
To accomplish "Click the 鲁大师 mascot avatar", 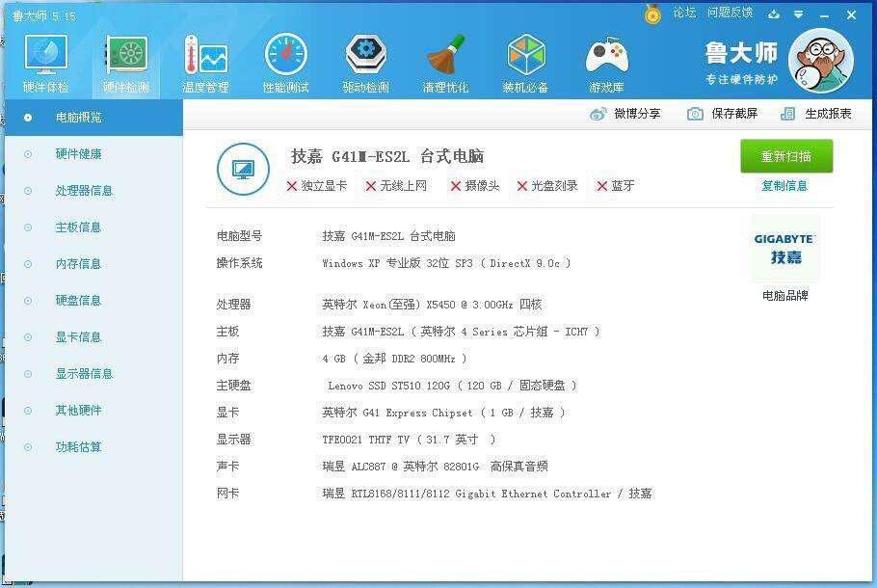I will click(821, 61).
